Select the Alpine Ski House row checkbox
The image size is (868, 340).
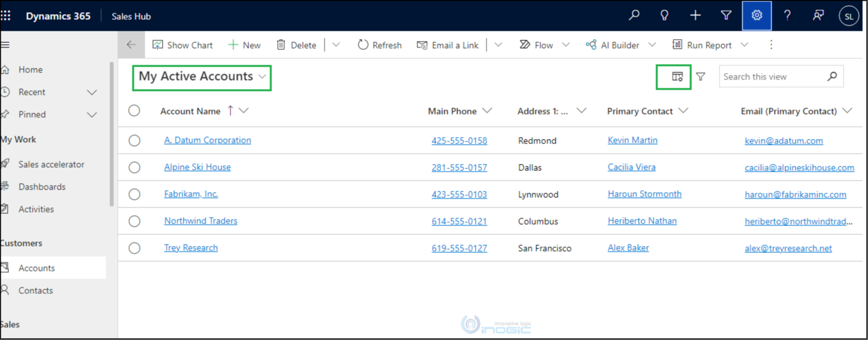[x=134, y=167]
